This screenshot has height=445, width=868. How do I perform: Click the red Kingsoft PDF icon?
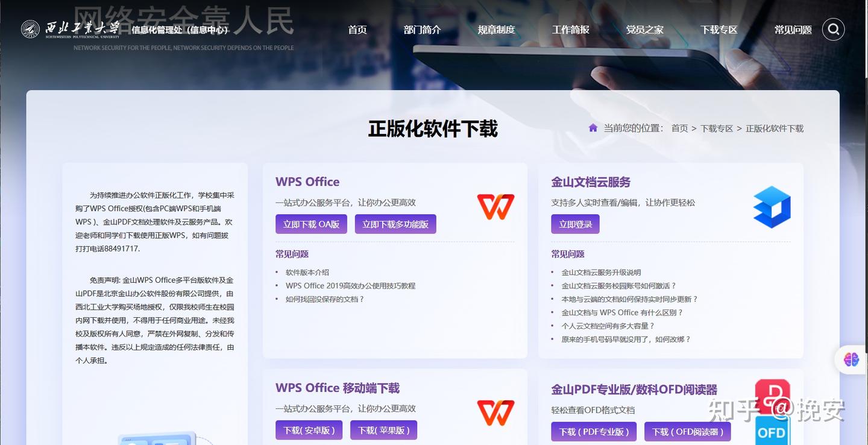(772, 397)
